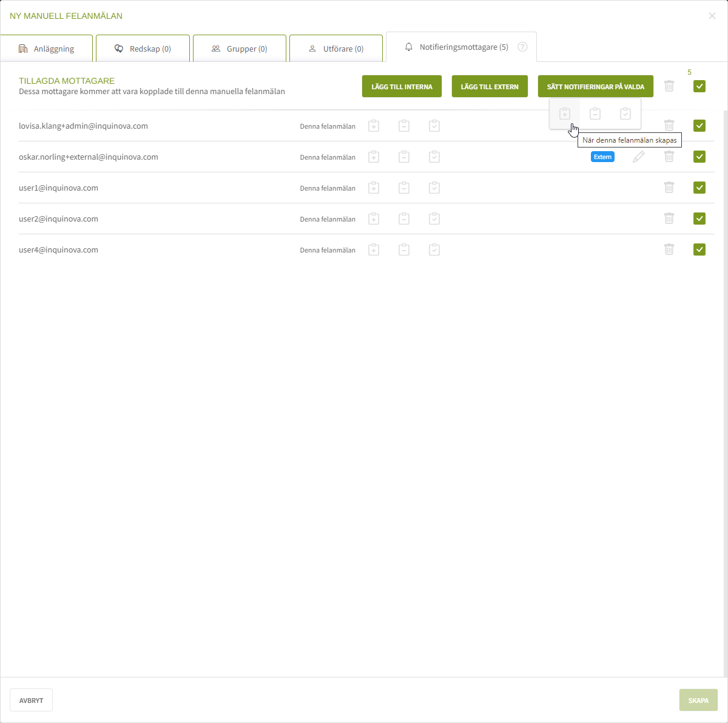Click the clipboard-plus icon for user1@inquinova.com
This screenshot has height=723, width=728.
(x=374, y=188)
